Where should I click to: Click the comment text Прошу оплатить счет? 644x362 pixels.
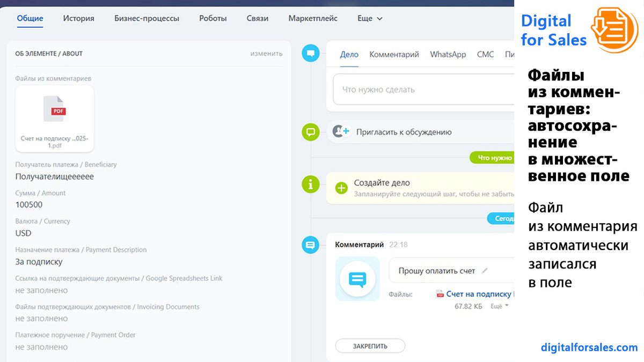pos(437,271)
